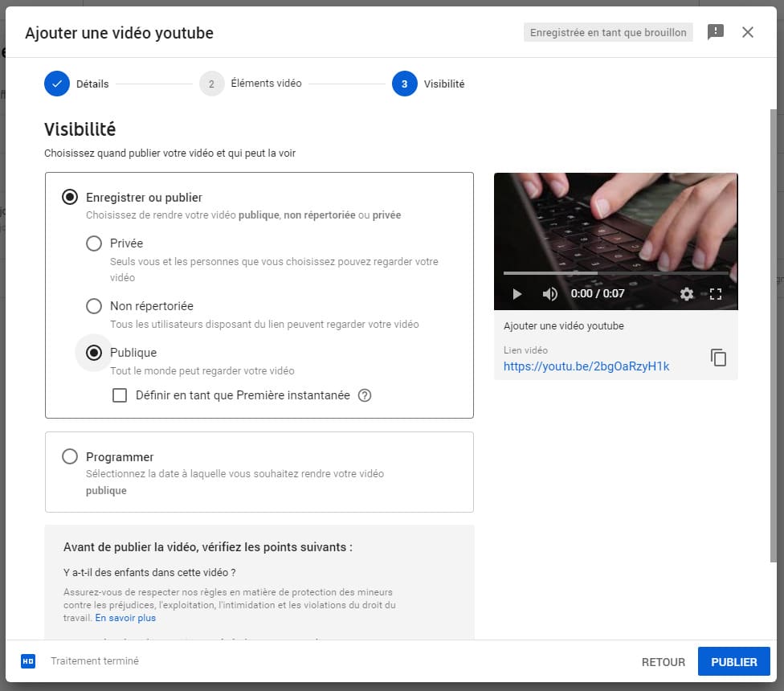Play the video preview
Viewport: 784px width, 691px height.
click(517, 294)
